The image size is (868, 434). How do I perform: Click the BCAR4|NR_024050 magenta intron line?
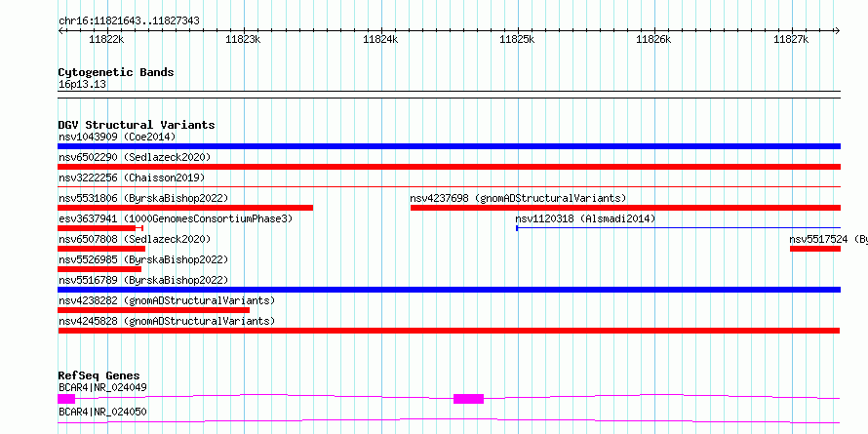[449, 421]
